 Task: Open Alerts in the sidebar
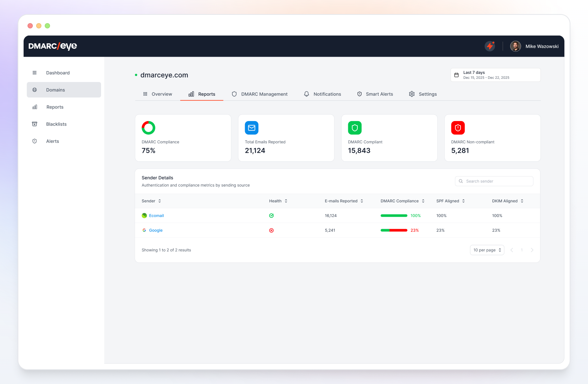64,141
